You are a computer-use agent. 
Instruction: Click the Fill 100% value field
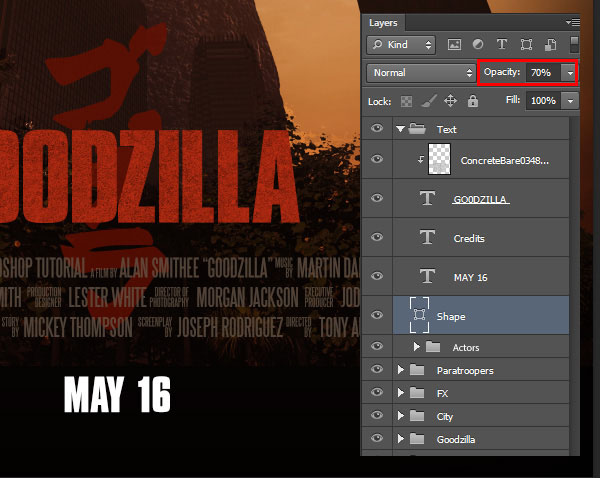tap(543, 101)
